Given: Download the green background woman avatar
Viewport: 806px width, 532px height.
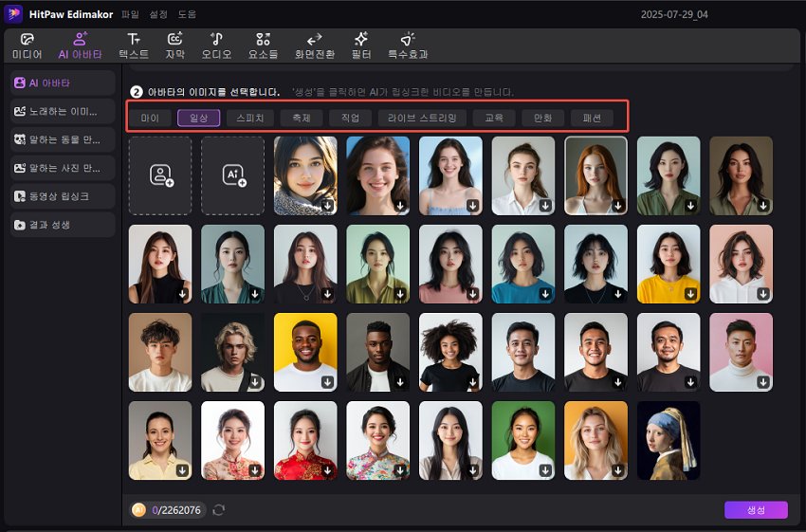Looking at the screenshot, I should [545, 470].
